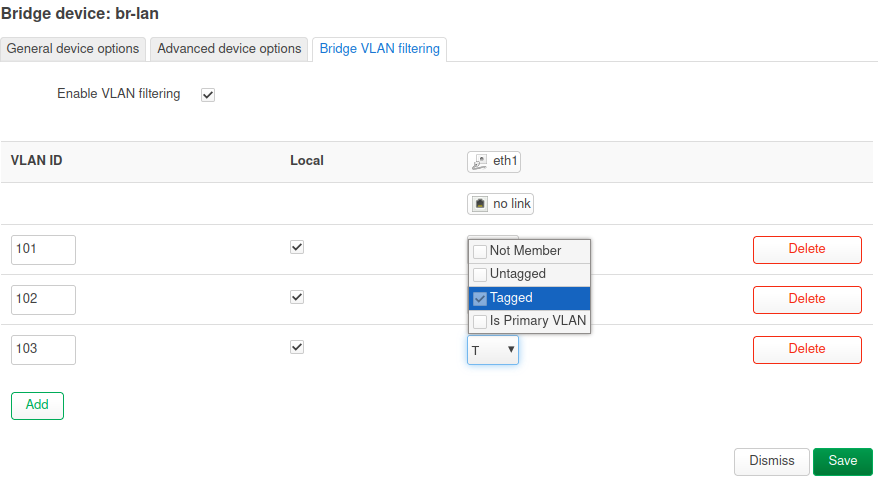Switch to General device options tab
Viewport: 879px width, 482px height.
click(73, 49)
